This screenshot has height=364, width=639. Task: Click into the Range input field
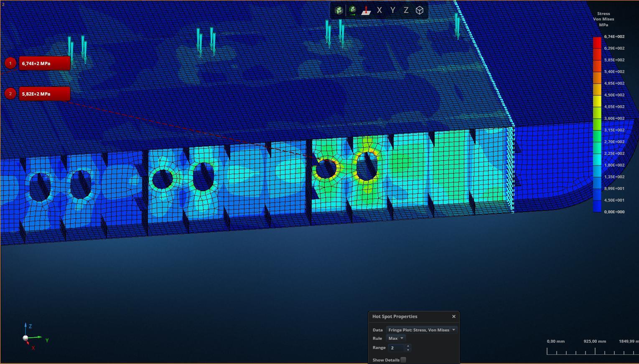(396, 348)
